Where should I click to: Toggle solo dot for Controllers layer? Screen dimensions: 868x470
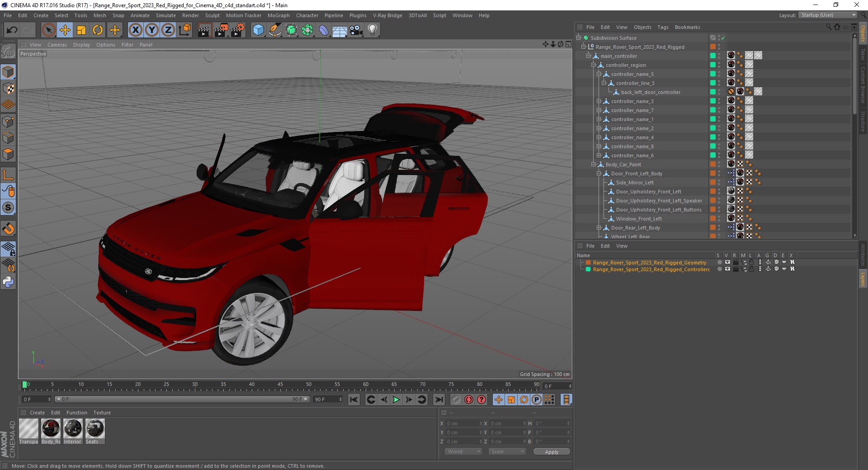pyautogui.click(x=719, y=269)
